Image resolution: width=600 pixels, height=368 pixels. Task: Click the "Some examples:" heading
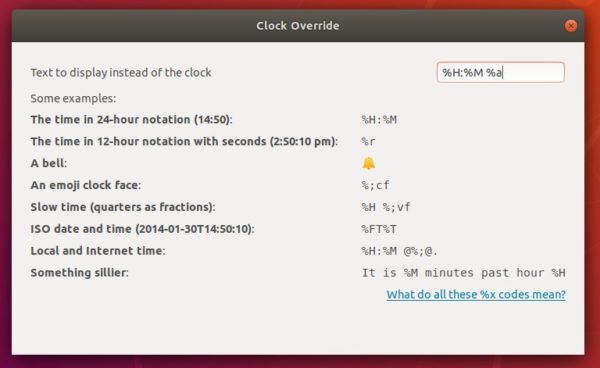click(73, 98)
